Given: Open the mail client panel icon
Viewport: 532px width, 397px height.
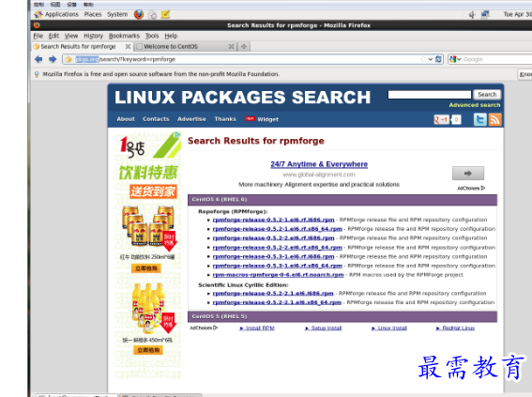Looking at the screenshot, I should pos(152,15).
